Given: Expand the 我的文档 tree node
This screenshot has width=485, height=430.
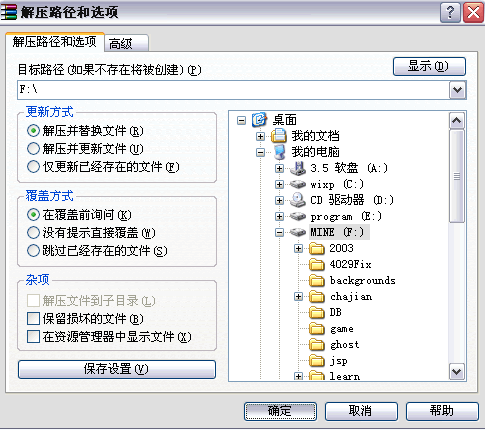Looking at the screenshot, I should pos(261,136).
